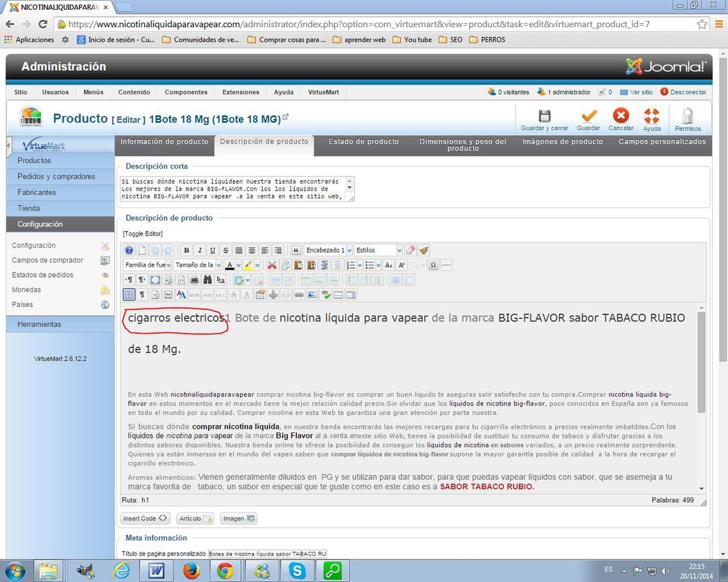Open the Extensiones menu
Screen dimensions: 728x582
240,92
